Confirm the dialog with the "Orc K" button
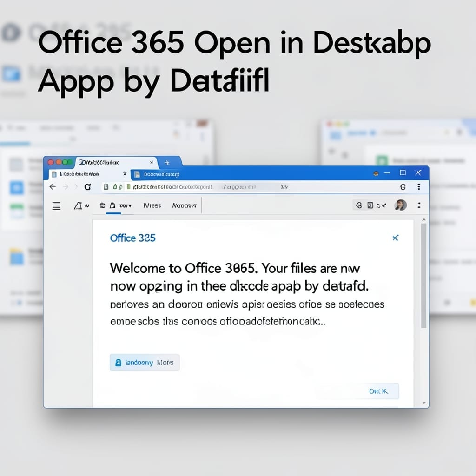This screenshot has height=476, width=476. click(378, 391)
